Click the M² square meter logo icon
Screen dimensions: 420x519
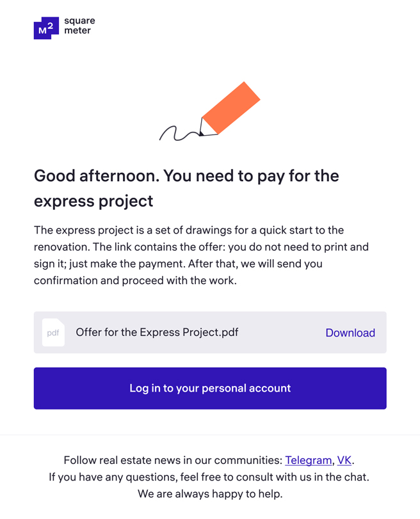(x=46, y=28)
